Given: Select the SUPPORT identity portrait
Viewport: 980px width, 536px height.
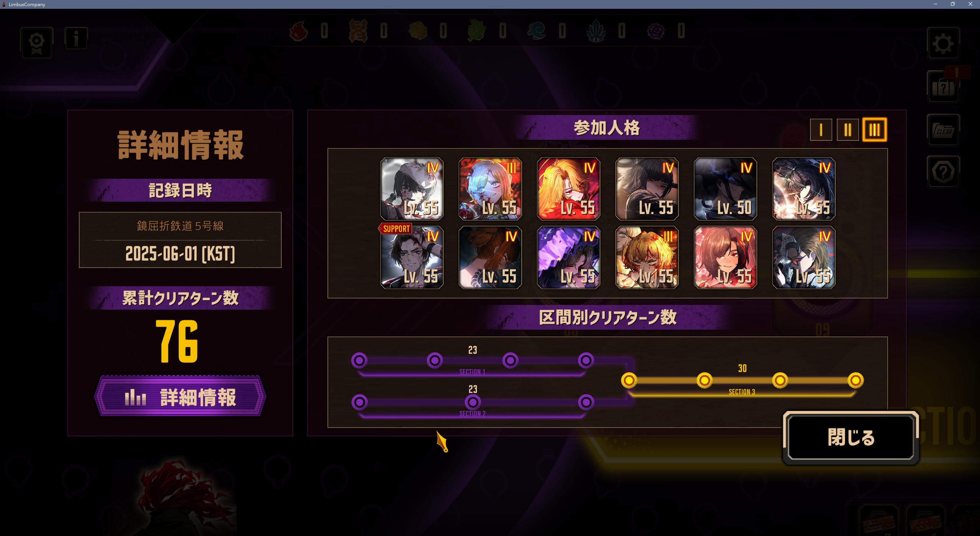Looking at the screenshot, I should 412,257.
